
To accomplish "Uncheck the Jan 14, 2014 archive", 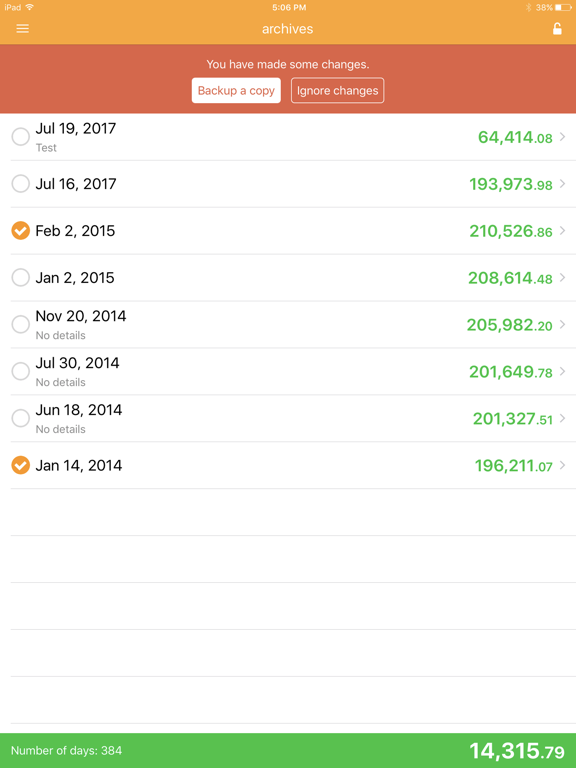I will click(x=21, y=465).
